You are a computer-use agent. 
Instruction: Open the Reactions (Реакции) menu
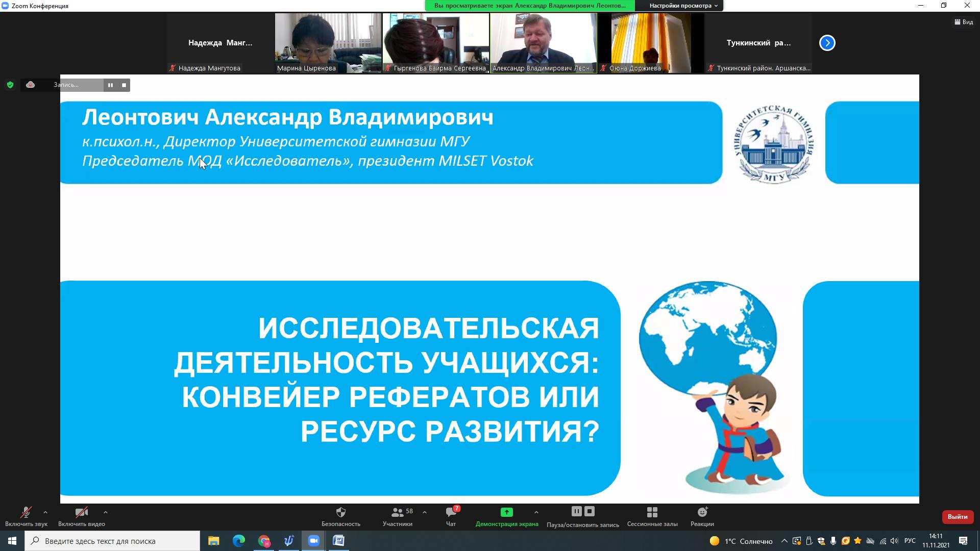click(702, 512)
